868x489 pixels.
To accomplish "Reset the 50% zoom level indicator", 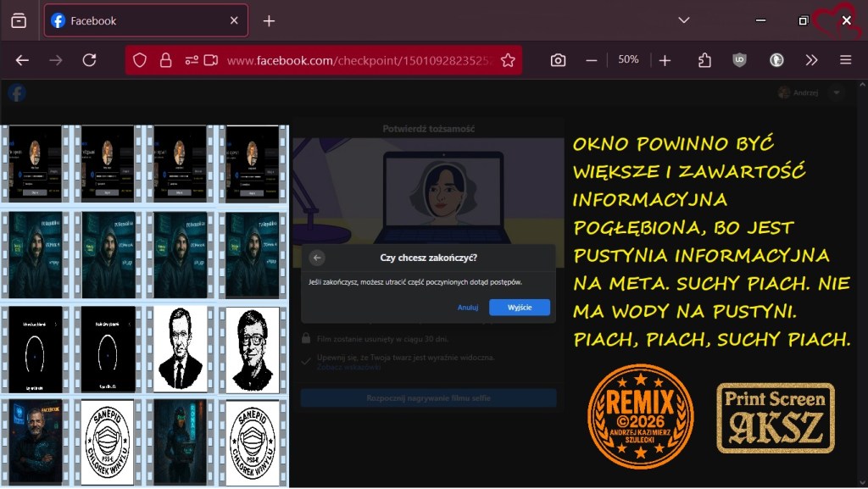I will pyautogui.click(x=628, y=60).
